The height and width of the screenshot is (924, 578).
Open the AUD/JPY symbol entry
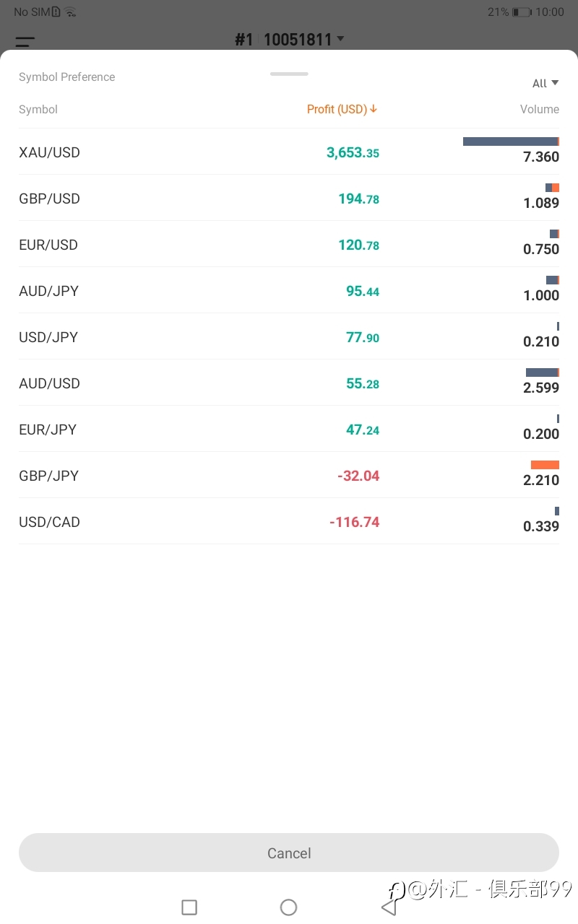(x=289, y=290)
